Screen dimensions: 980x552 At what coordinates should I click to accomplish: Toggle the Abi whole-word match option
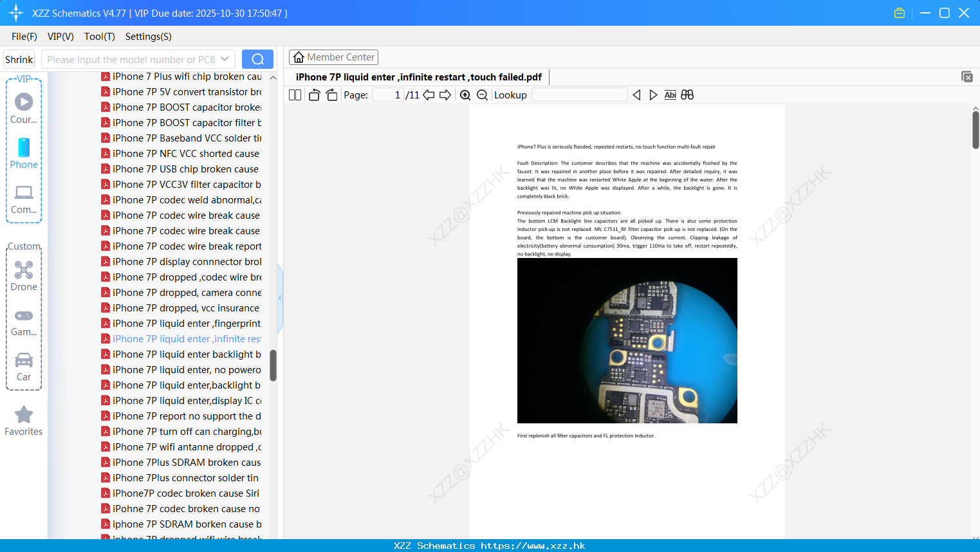click(x=670, y=95)
